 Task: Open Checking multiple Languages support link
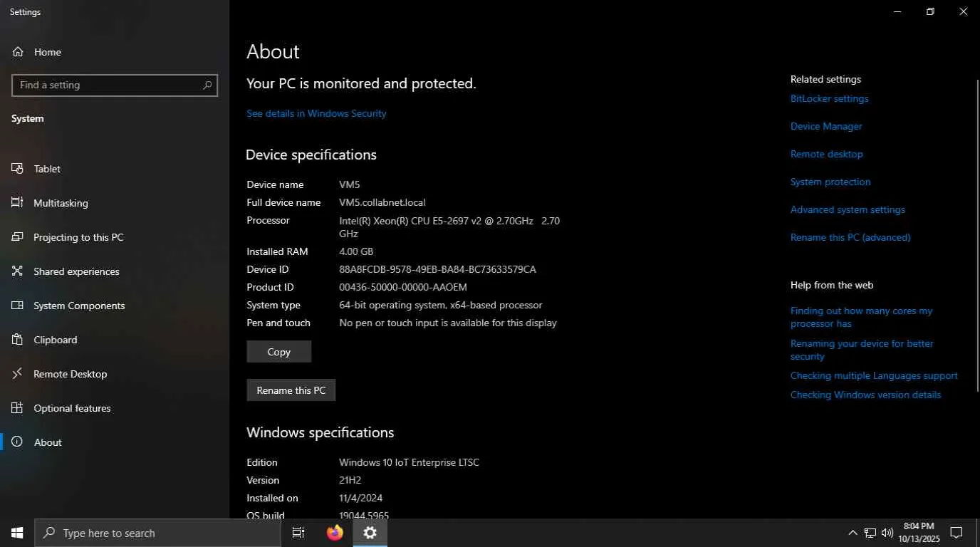pos(874,375)
